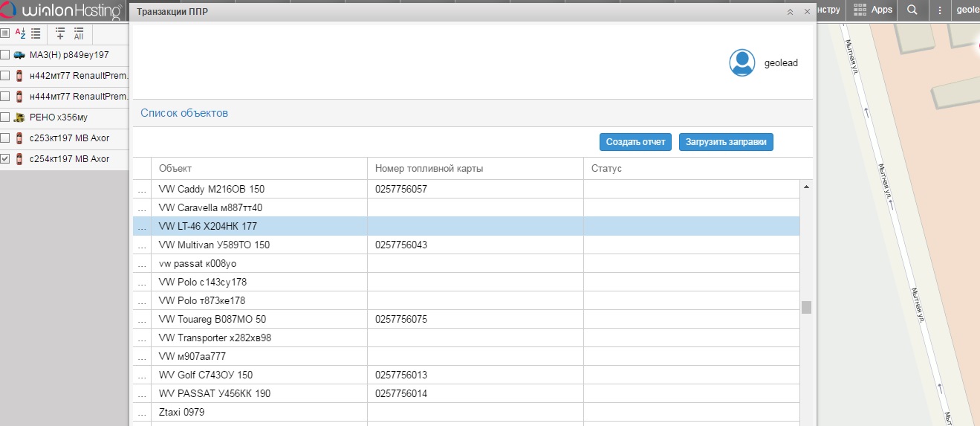
Task: Uncheck the с254кт197 MB Axor unit
Action: (5, 159)
